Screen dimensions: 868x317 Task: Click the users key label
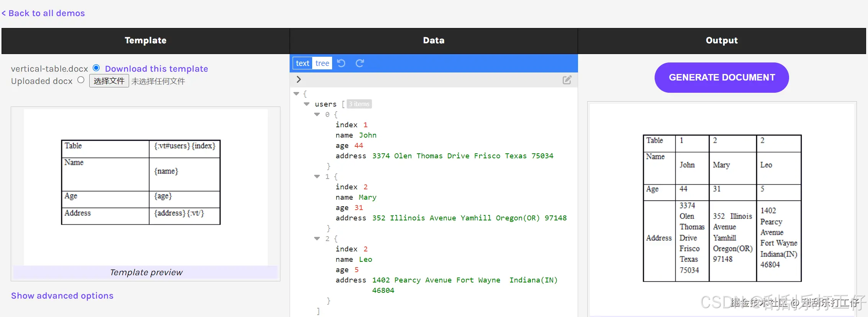pos(326,104)
